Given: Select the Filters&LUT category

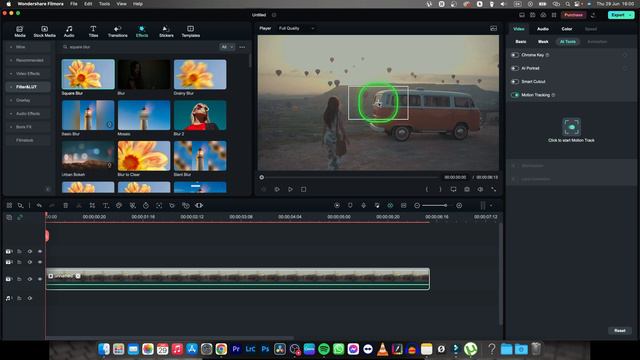Looking at the screenshot, I should (28, 87).
